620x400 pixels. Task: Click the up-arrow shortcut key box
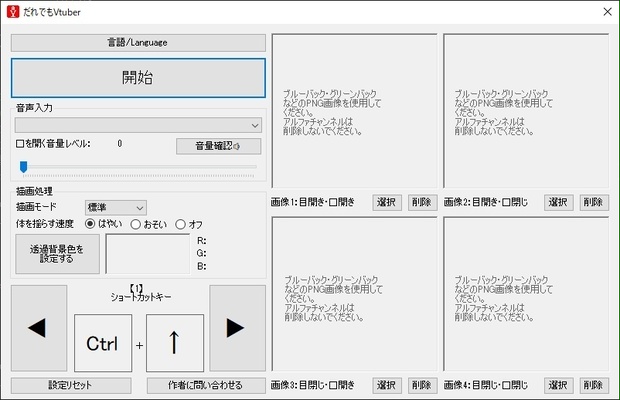pyautogui.click(x=175, y=343)
